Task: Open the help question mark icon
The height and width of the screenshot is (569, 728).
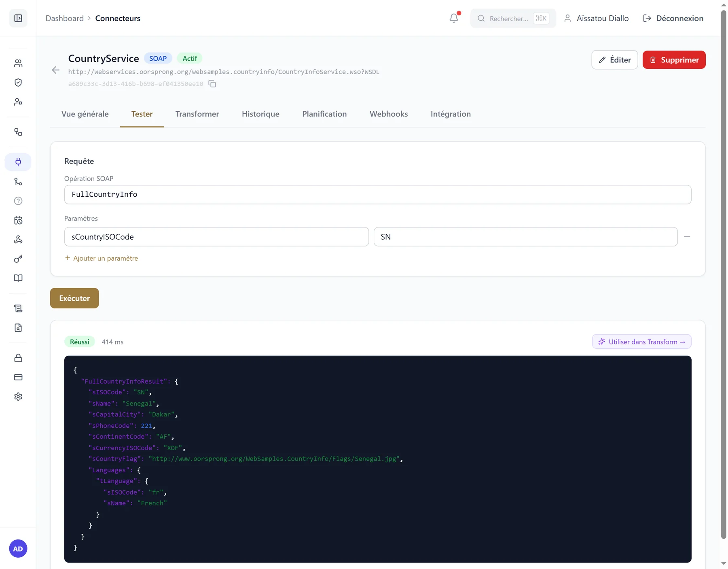Action: [x=18, y=201]
